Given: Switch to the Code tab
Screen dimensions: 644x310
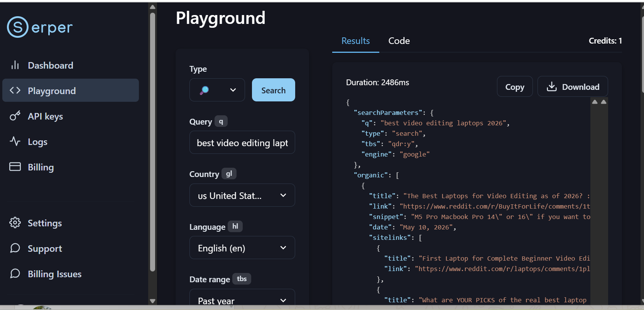Looking at the screenshot, I should pyautogui.click(x=399, y=41).
